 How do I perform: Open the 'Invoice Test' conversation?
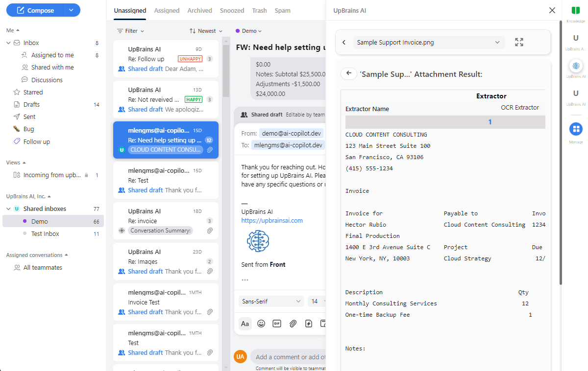166,302
